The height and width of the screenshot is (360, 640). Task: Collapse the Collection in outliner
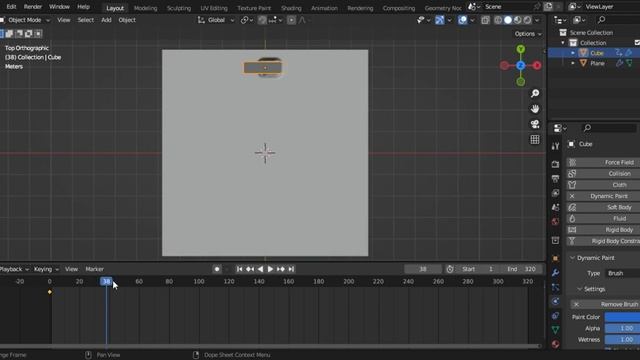click(x=563, y=43)
